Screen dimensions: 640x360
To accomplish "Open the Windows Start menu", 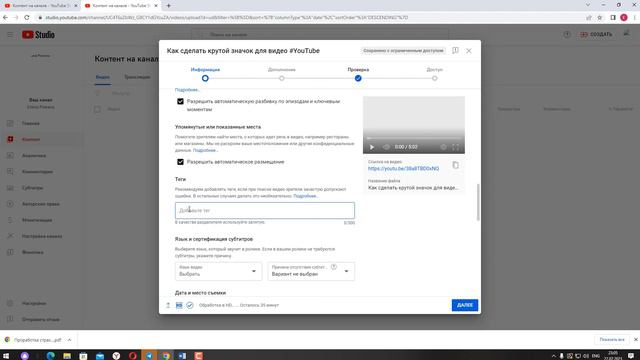I will click(6, 356).
